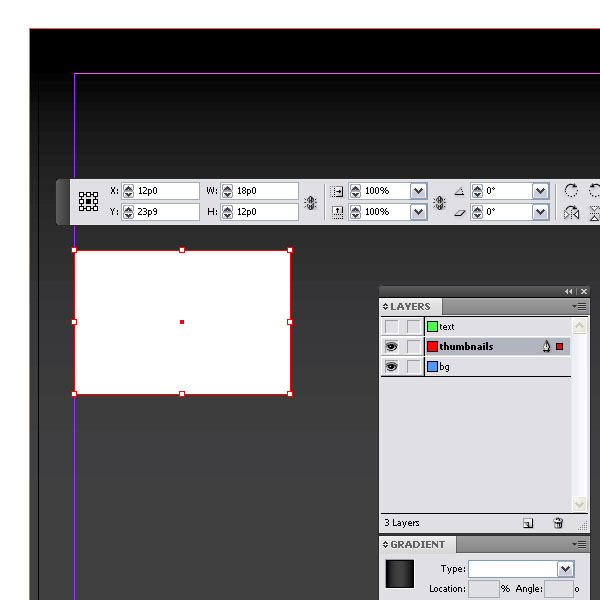600x600 pixels.
Task: Open the Shear Angle dropdown
Action: pos(541,212)
